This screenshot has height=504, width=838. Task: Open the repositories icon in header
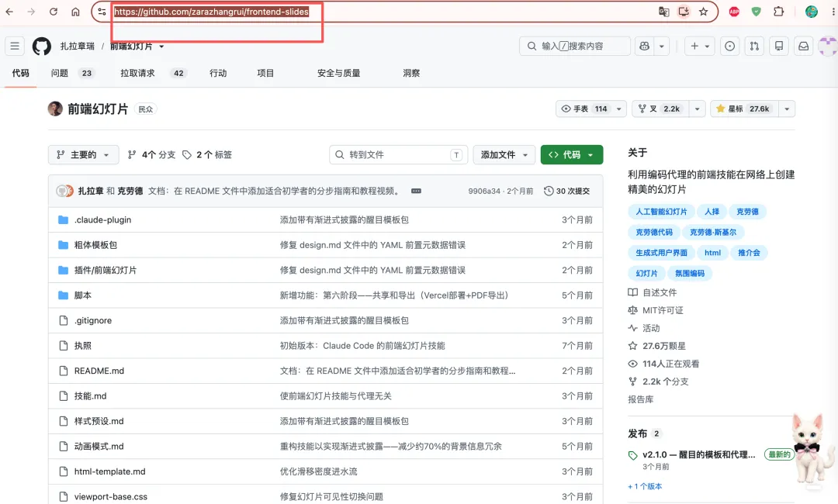click(779, 46)
